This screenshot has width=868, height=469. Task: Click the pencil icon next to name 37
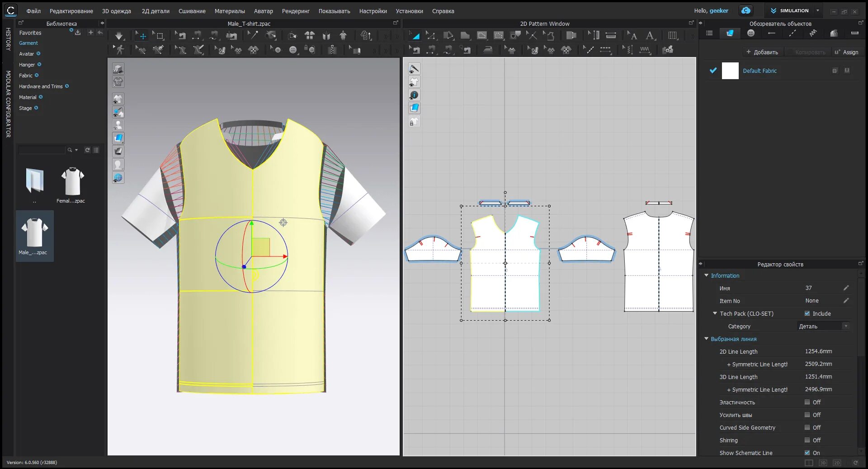846,288
